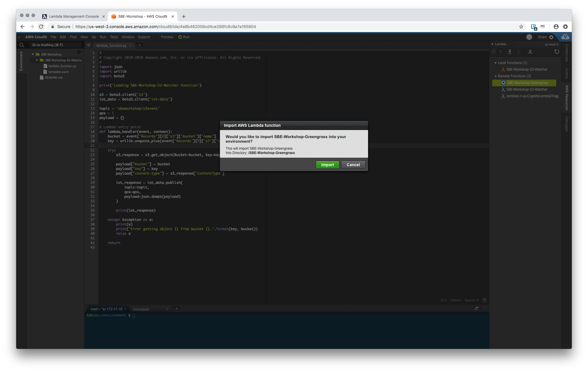Open the Find menu
This screenshot has width=588, height=372.
(x=73, y=37)
